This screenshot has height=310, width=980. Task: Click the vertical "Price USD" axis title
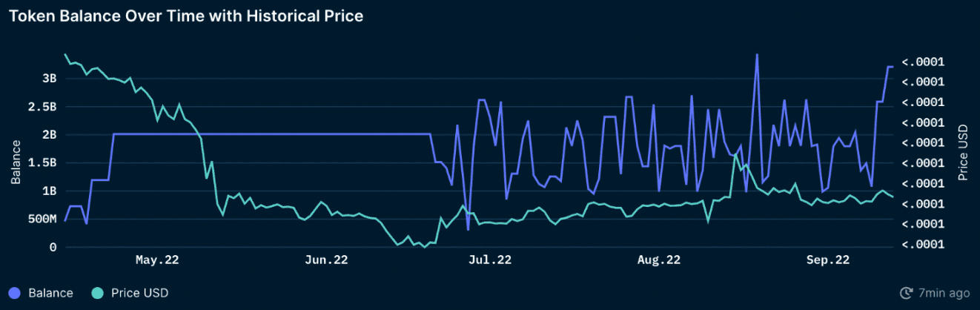coord(962,153)
